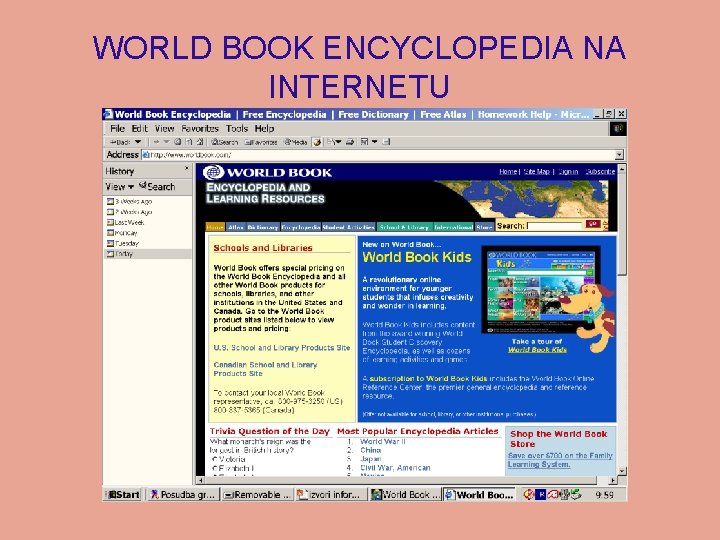Click the Media toolbar button
Image resolution: width=720 pixels, height=540 pixels.
pyautogui.click(x=296, y=142)
